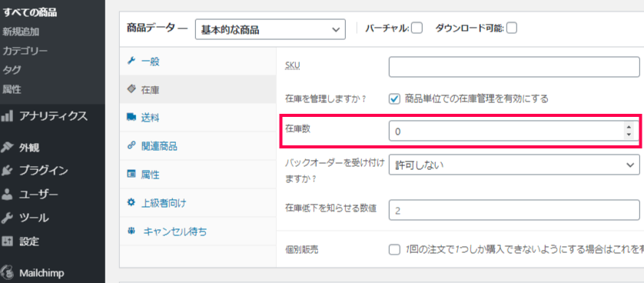Check the 個別販売 checkbox
644x283 pixels.
click(x=394, y=250)
